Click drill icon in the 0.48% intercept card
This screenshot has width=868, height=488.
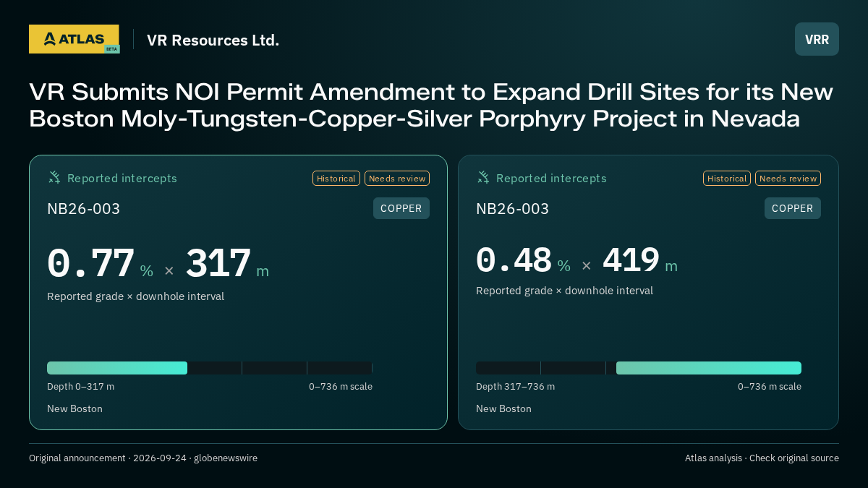click(483, 177)
